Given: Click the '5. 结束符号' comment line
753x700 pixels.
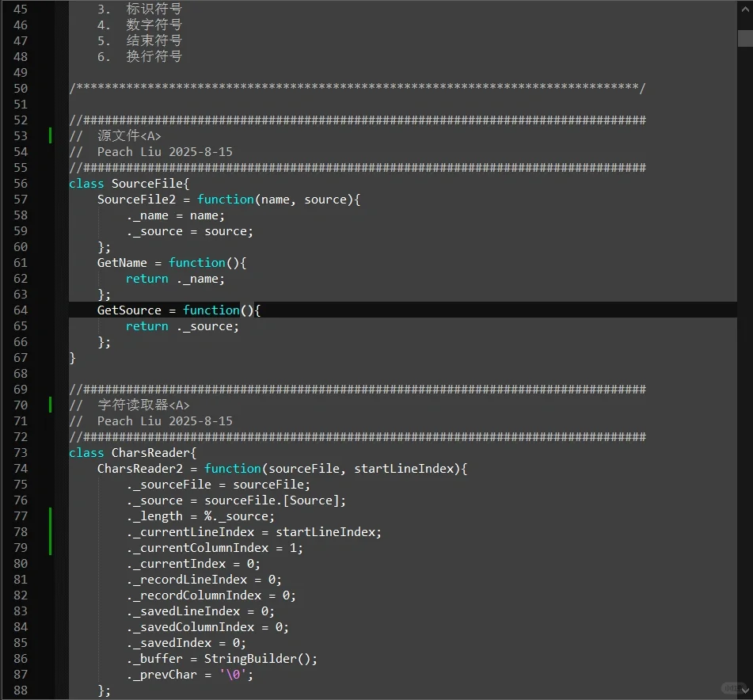Looking at the screenshot, I should (139, 41).
